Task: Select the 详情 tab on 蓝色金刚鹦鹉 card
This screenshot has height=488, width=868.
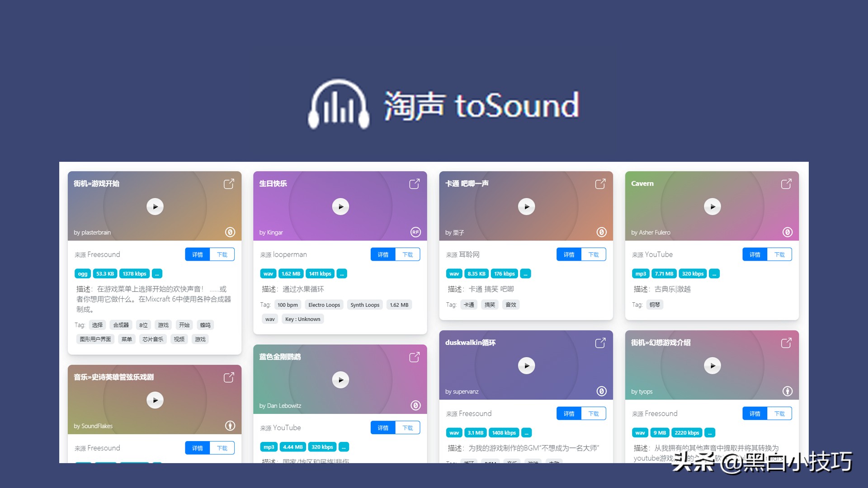Action: [x=382, y=427]
